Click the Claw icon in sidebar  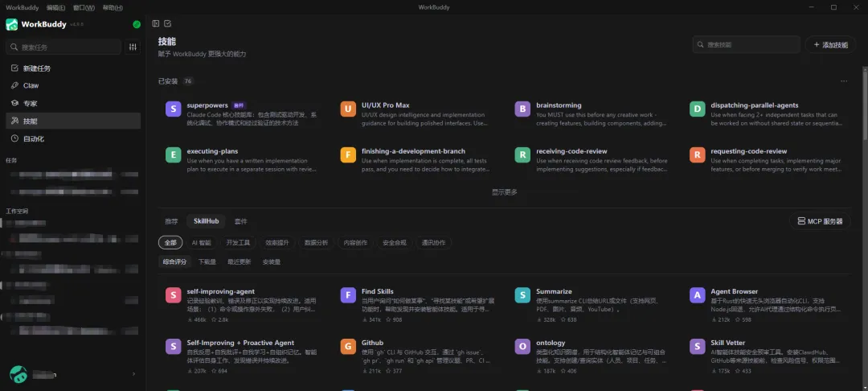15,85
